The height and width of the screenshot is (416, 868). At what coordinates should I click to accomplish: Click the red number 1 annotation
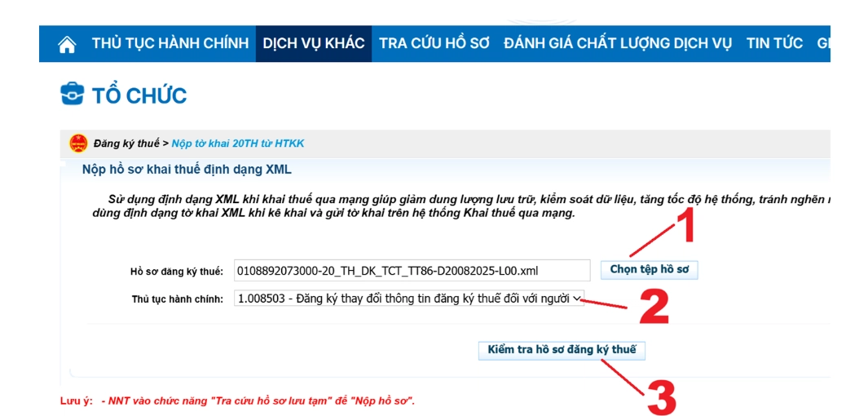[686, 226]
